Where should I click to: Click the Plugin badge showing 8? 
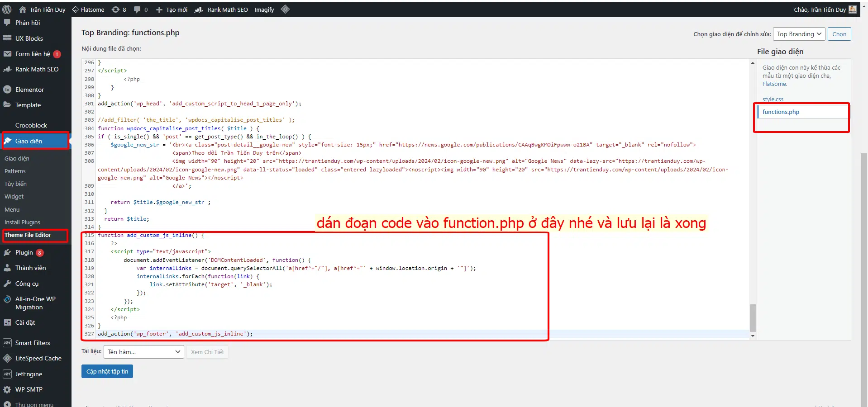40,253
